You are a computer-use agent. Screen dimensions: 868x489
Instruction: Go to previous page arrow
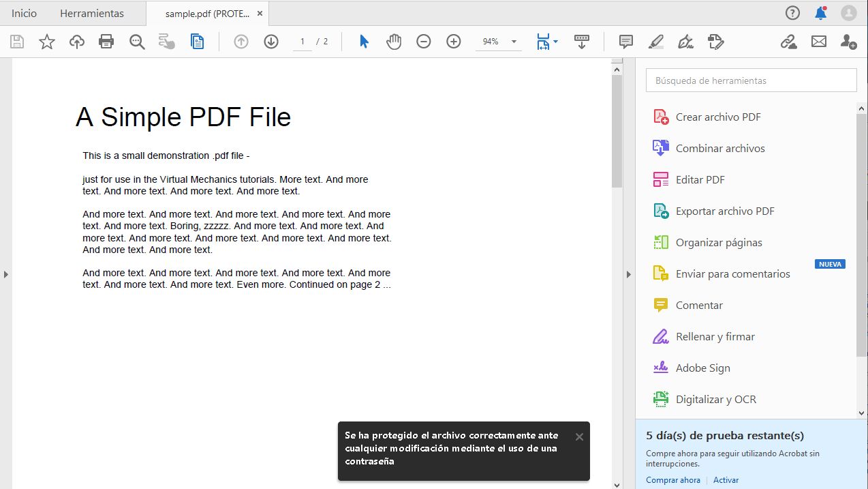[241, 42]
